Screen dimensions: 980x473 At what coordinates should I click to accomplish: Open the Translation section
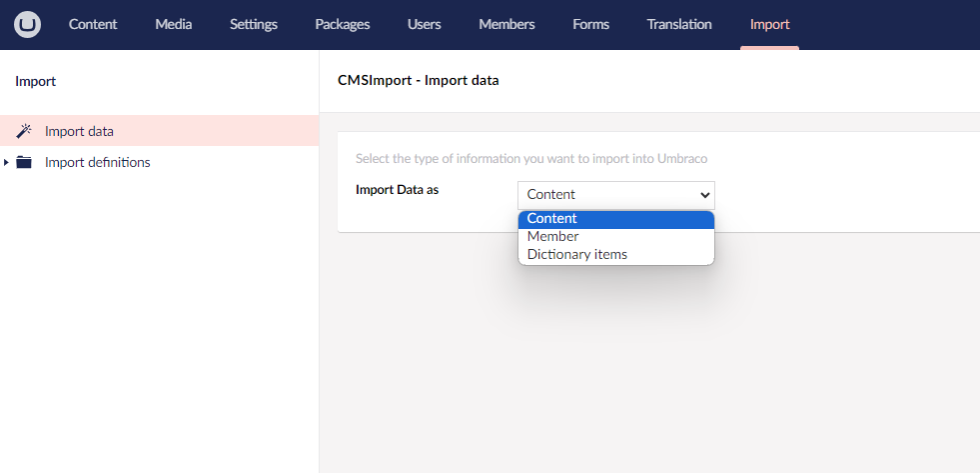tap(679, 24)
